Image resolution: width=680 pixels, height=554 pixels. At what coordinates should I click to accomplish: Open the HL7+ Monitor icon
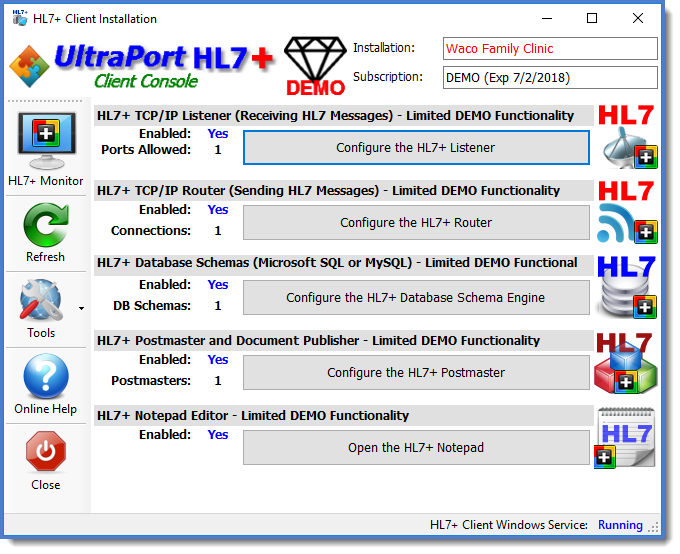tap(46, 141)
